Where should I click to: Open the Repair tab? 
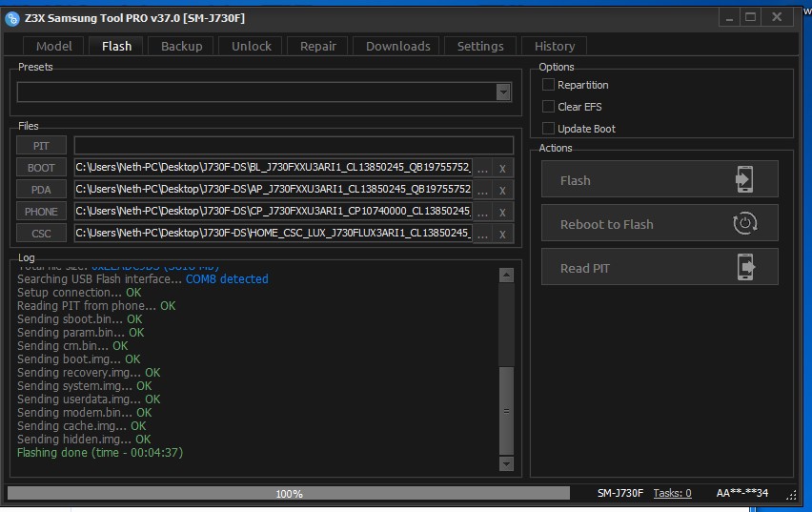(x=318, y=46)
